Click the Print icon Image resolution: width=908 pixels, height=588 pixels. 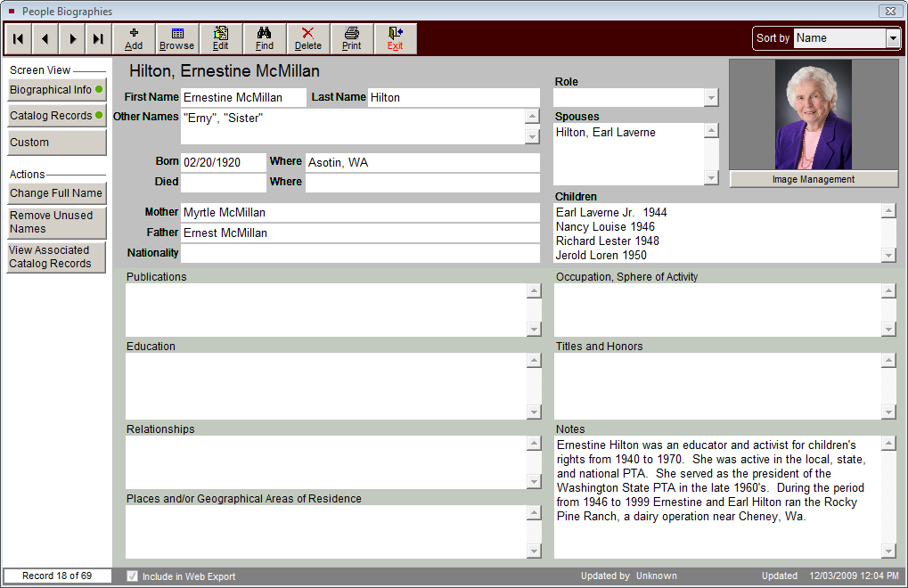point(351,37)
